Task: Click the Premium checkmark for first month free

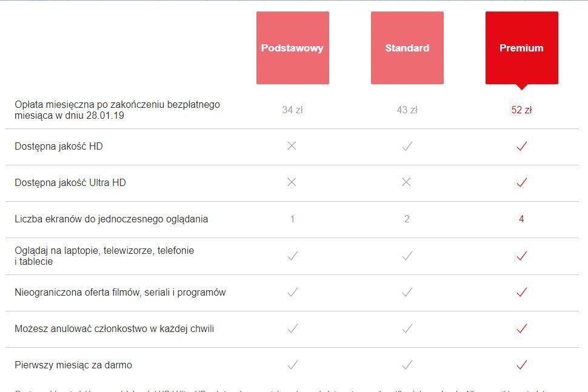Action: click(521, 365)
